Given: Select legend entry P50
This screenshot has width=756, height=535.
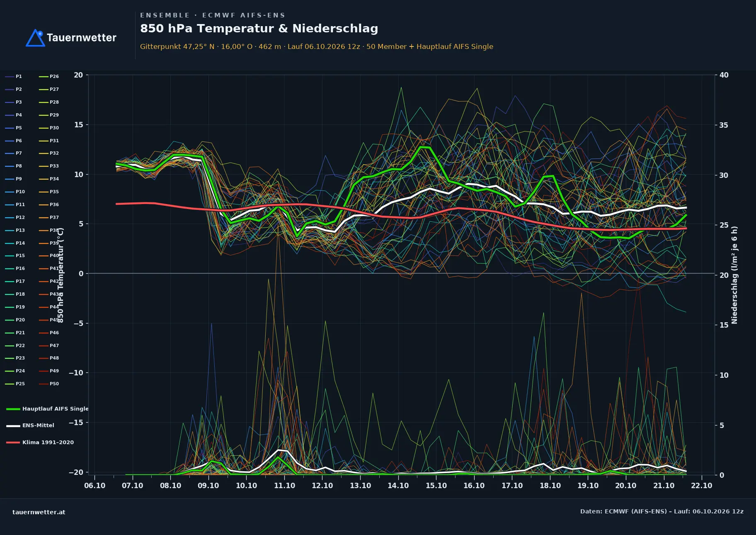Looking at the screenshot, I should click(x=49, y=384).
